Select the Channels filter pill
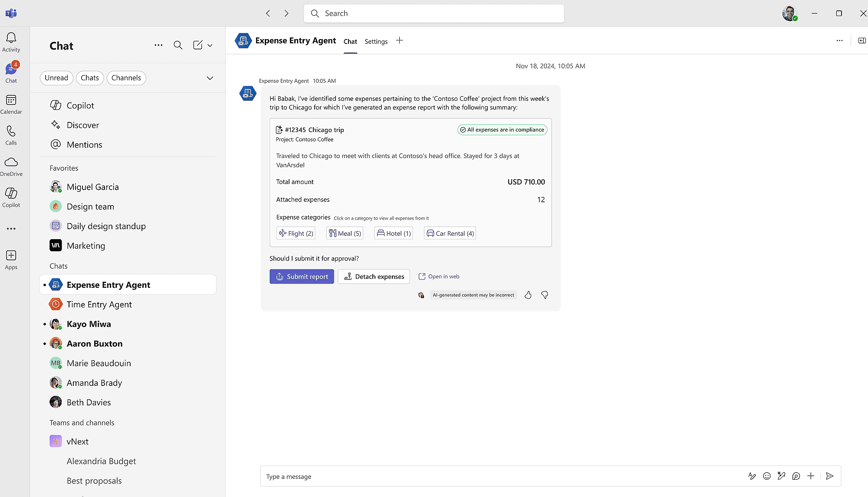Screen dimensions: 868x497 pos(126,78)
